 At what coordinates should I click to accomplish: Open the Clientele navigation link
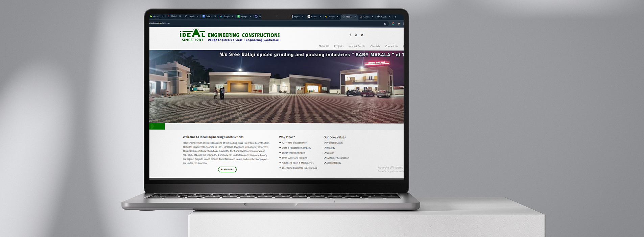click(x=375, y=46)
